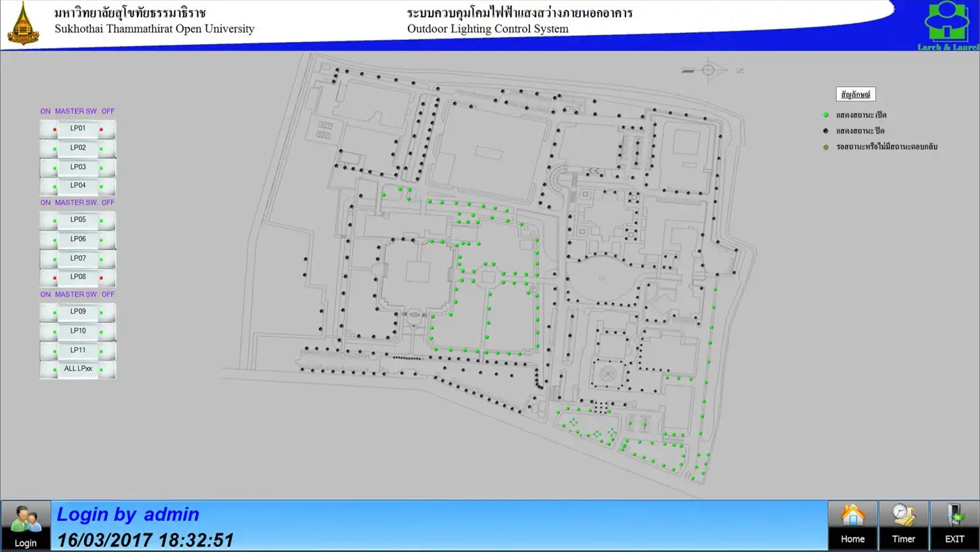980x552 pixels.
Task: Click the สัญลักษณ์ legend box
Action: click(x=855, y=95)
